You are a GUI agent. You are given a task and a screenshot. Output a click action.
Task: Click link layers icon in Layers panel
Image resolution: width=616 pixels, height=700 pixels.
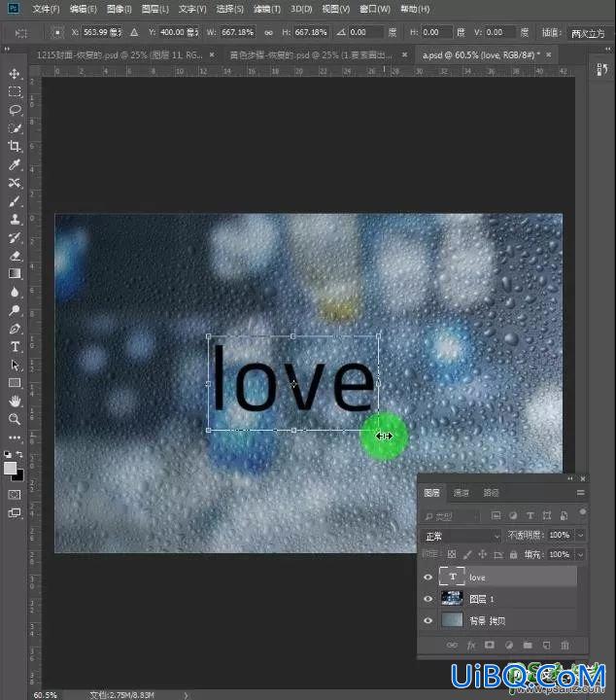(452, 646)
